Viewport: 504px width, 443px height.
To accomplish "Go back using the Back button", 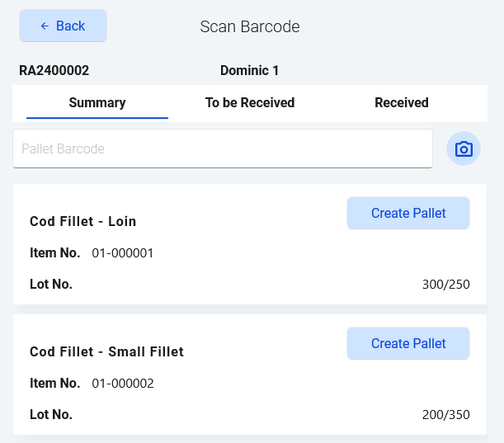I will [x=64, y=26].
